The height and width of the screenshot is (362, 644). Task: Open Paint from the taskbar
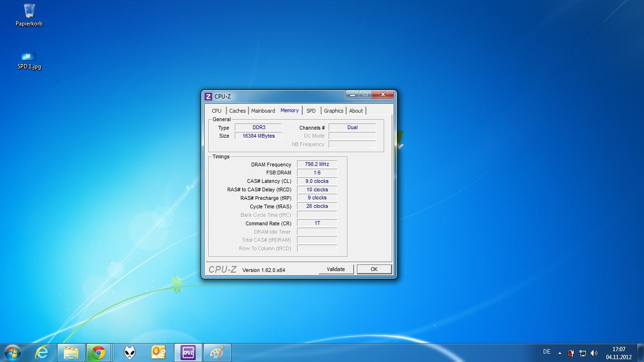[217, 353]
